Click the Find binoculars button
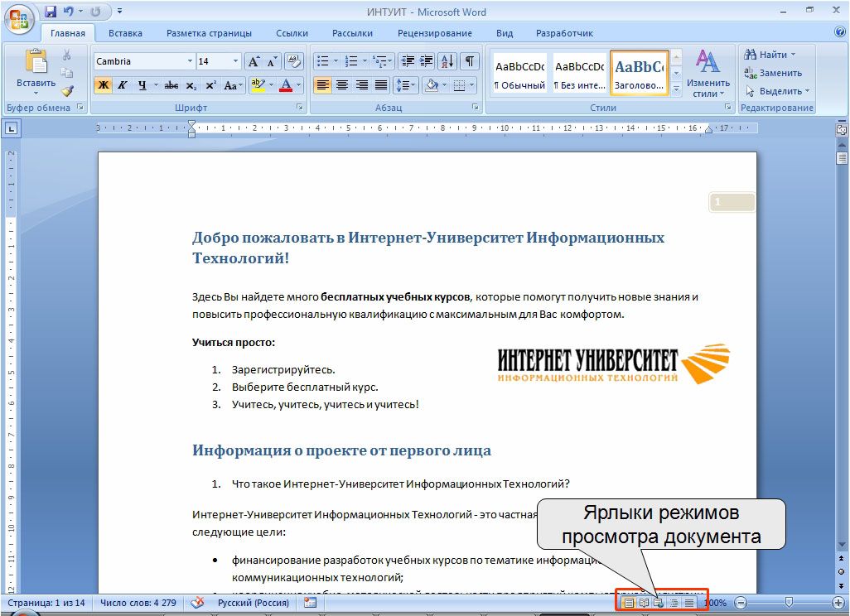 point(770,54)
